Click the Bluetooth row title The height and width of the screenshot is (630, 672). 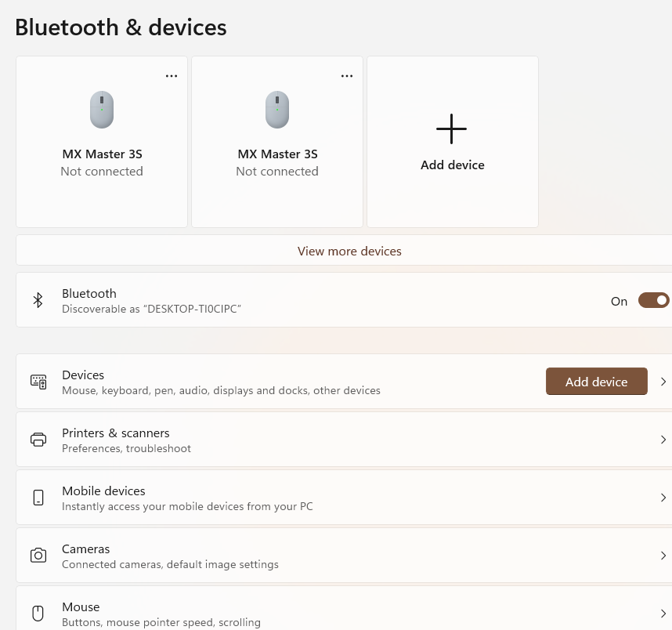click(89, 293)
